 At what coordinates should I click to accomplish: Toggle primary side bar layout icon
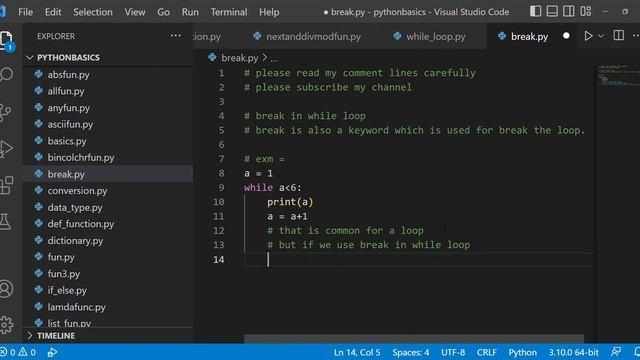[x=535, y=11]
